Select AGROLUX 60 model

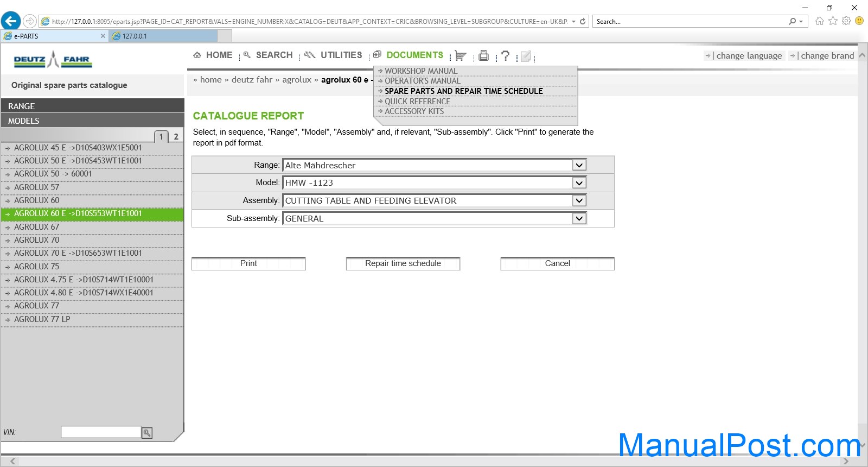(x=92, y=200)
